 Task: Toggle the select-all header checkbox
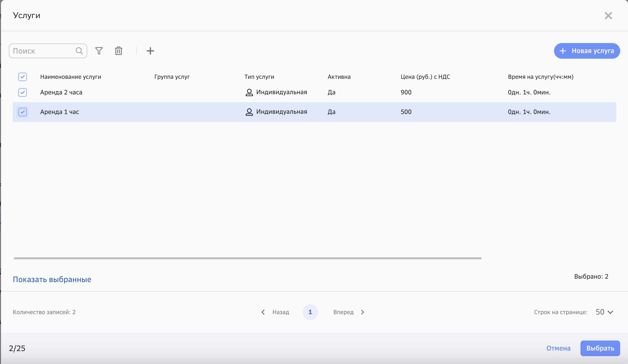point(23,77)
